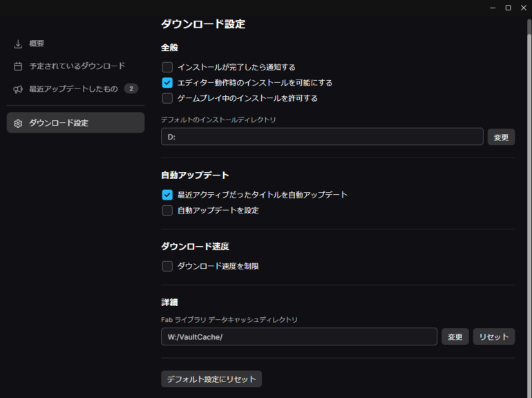The width and height of the screenshot is (532, 398).
Task: Click デフォルト設定にリセット button
Action: [x=211, y=379]
